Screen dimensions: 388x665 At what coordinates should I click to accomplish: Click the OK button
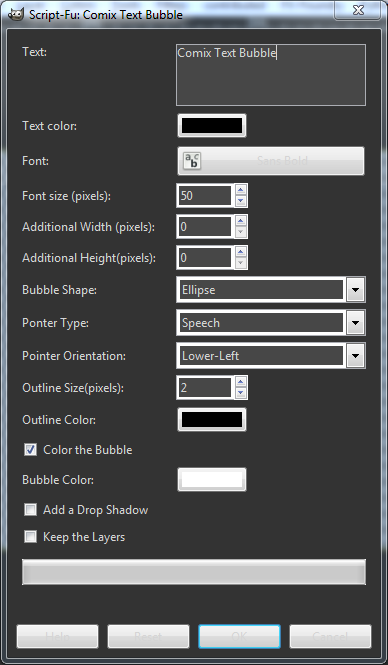[x=239, y=636]
